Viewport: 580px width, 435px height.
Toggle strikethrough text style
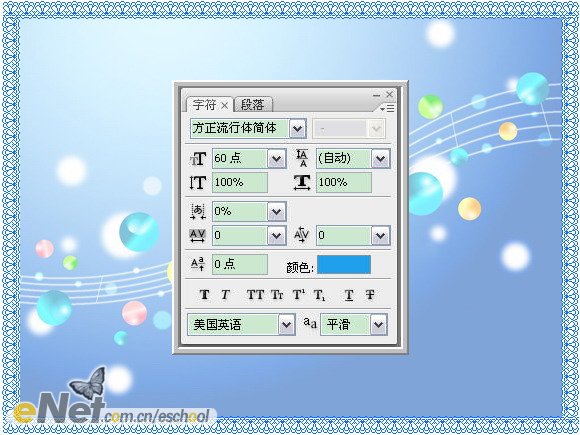370,295
